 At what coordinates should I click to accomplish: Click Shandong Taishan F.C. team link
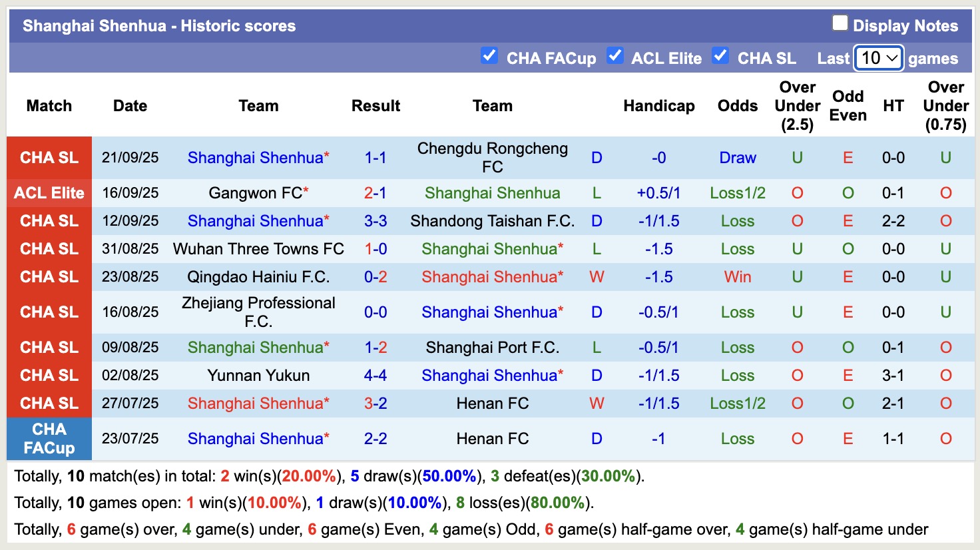492,220
